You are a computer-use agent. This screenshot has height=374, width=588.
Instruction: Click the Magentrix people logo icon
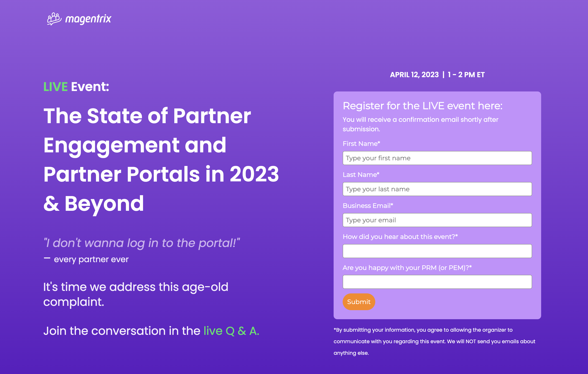pos(54,19)
